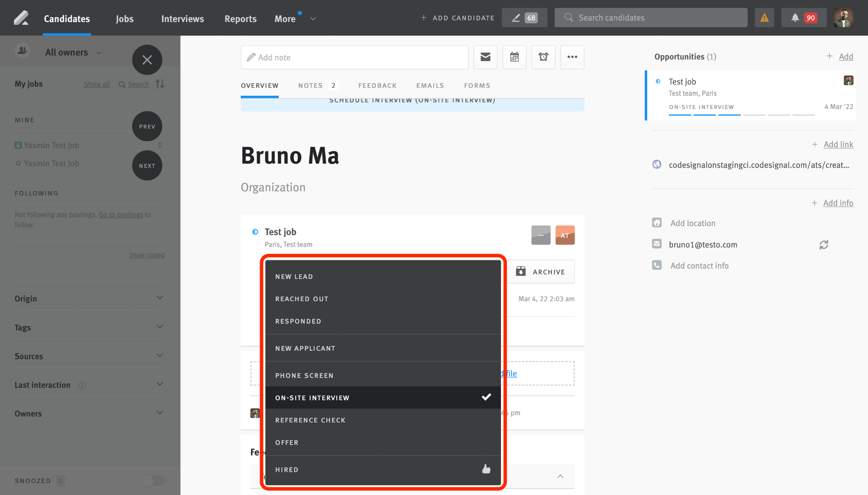Screen dimensions: 868x495
Task: Click the email envelope icon beside Add note
Action: coord(485,57)
